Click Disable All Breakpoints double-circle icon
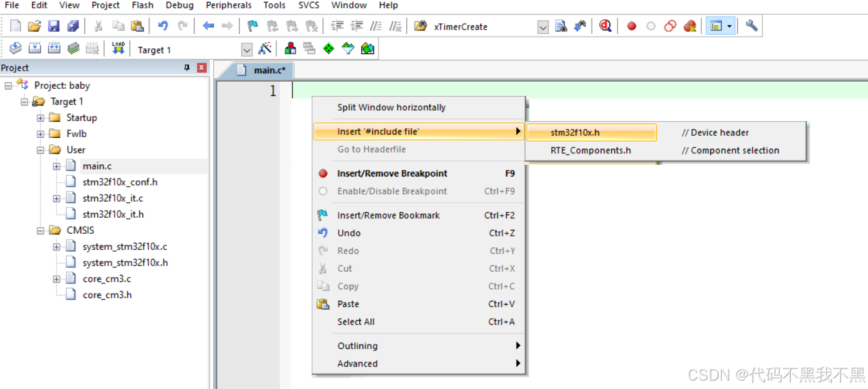868x389 pixels. [670, 26]
